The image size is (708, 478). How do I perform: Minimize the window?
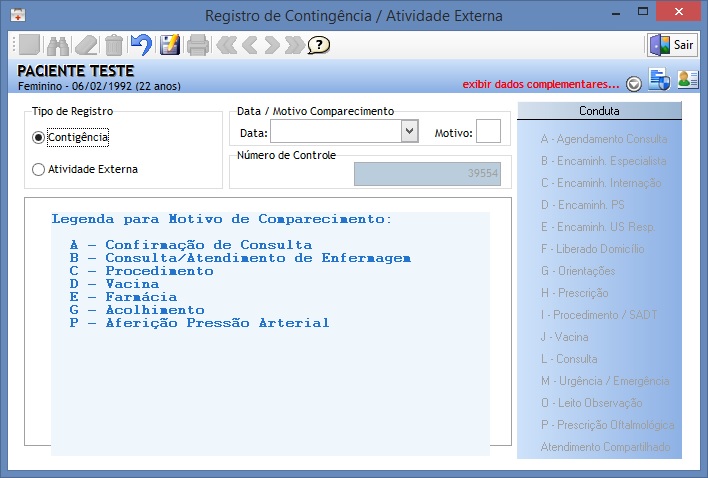617,13
